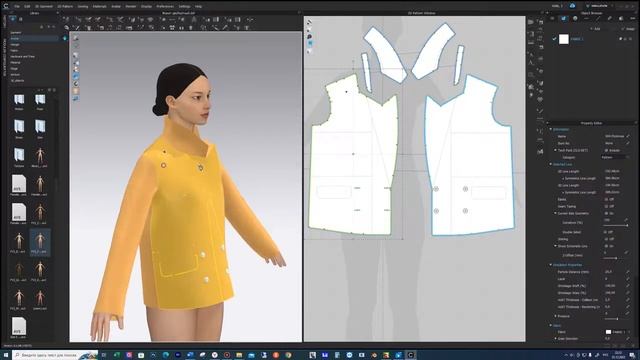Open the File menu
Screen dimensions: 640x360
tap(17, 7)
